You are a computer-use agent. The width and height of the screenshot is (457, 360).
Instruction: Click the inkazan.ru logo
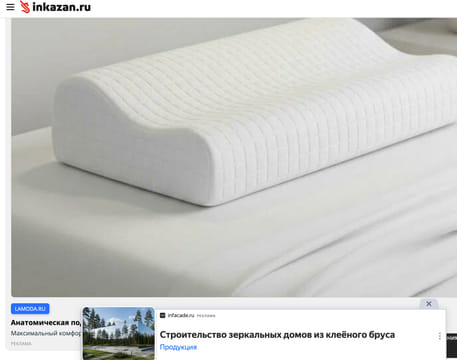[55, 7]
